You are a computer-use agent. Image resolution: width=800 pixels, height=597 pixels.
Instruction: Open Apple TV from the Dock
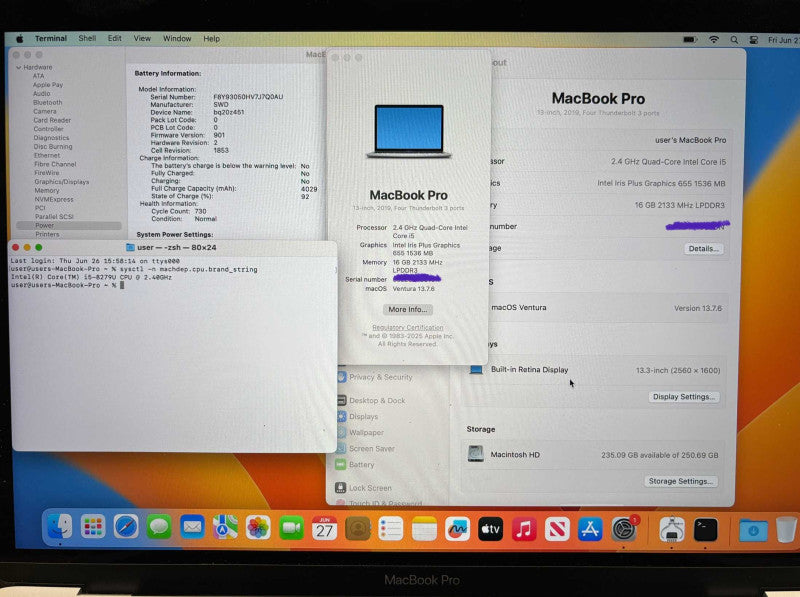pos(490,530)
